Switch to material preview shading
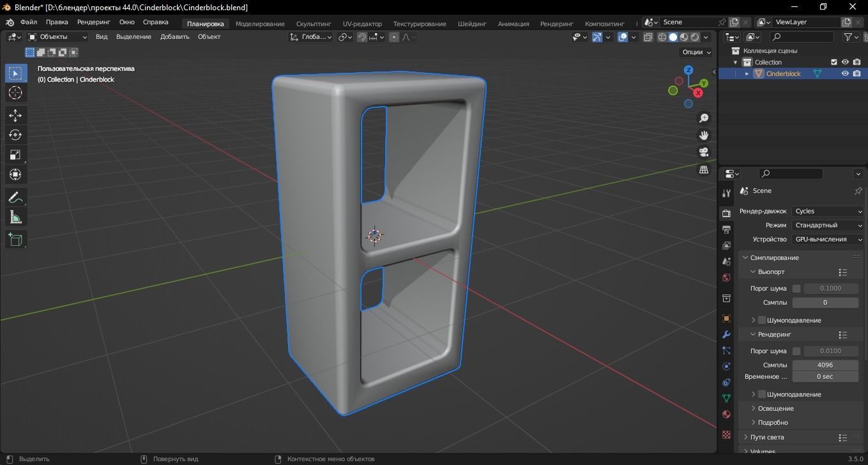This screenshot has height=465, width=868. [684, 37]
